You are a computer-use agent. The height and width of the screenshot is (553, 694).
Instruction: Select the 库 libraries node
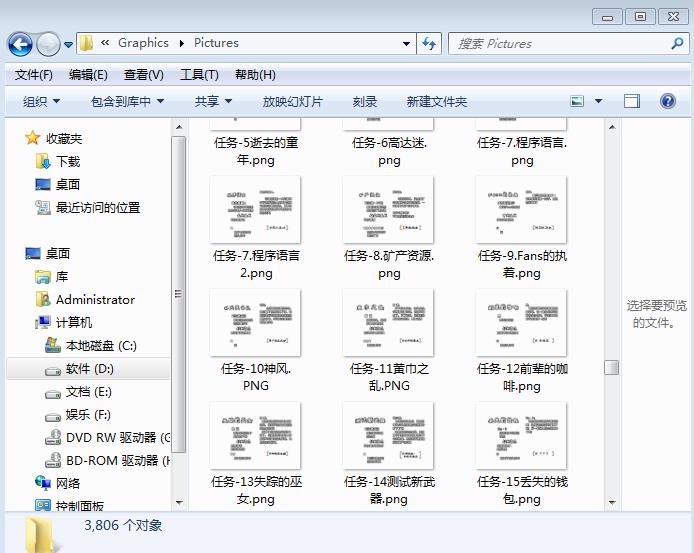point(51,277)
